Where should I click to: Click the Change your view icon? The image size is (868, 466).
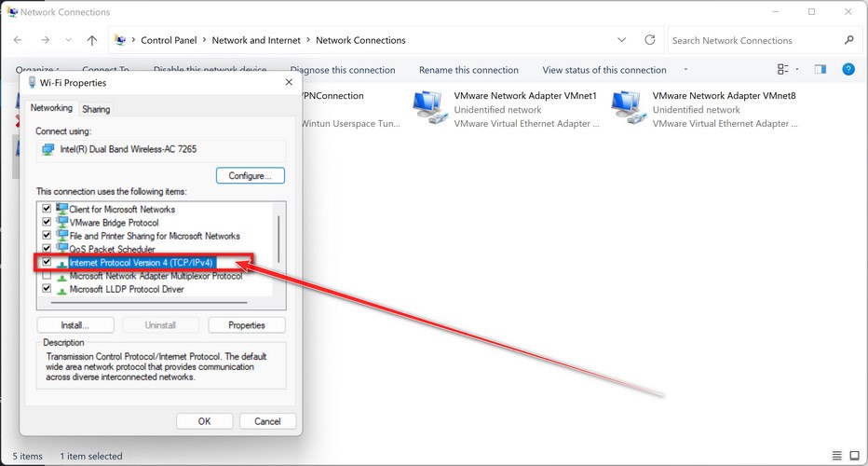tap(782, 69)
